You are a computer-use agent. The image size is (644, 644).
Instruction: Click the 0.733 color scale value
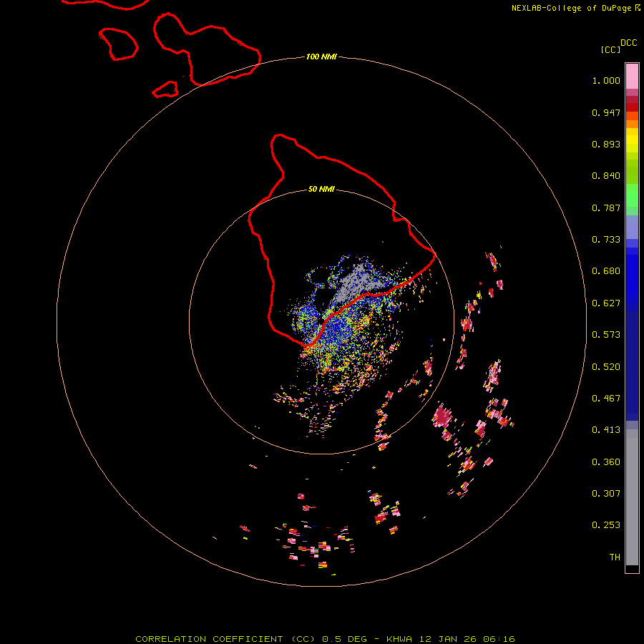606,240
